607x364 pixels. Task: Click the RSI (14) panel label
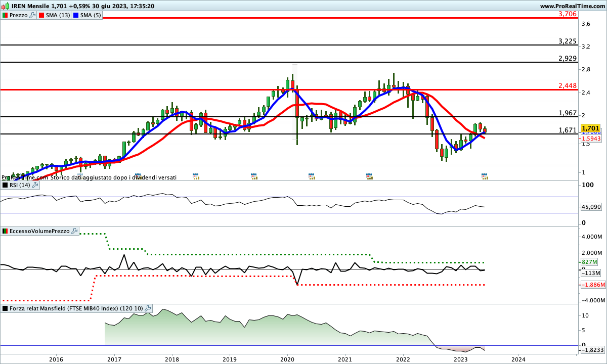coord(19,185)
